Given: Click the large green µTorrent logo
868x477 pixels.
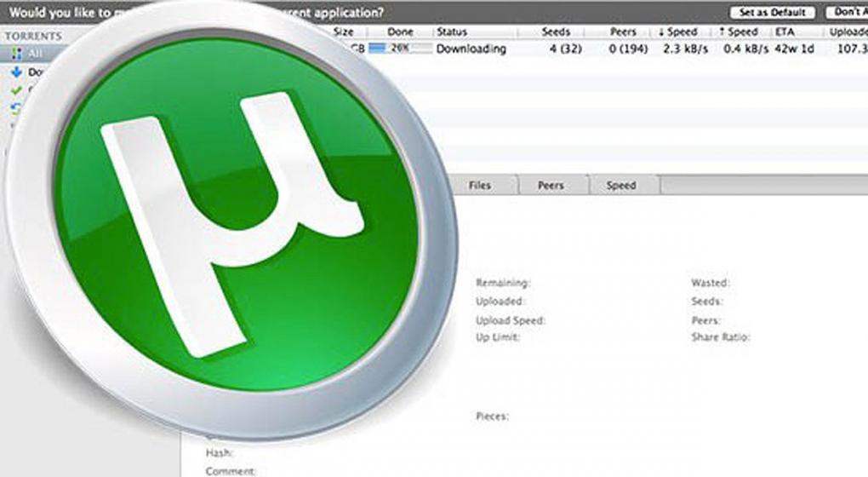Looking at the screenshot, I should click(x=236, y=223).
